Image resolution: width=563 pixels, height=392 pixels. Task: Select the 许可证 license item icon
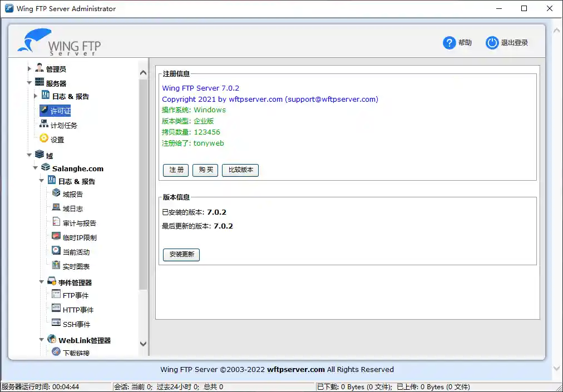coord(45,111)
